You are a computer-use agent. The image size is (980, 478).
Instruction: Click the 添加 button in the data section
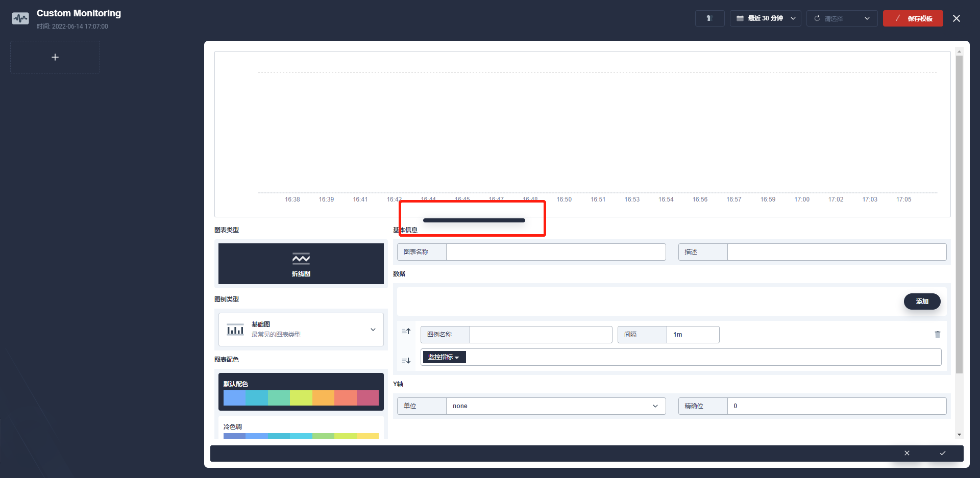tap(922, 301)
